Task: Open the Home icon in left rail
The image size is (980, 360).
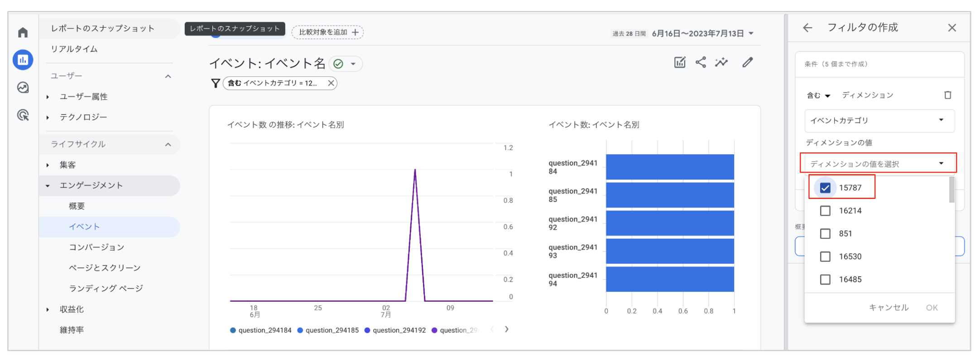Action: click(23, 33)
